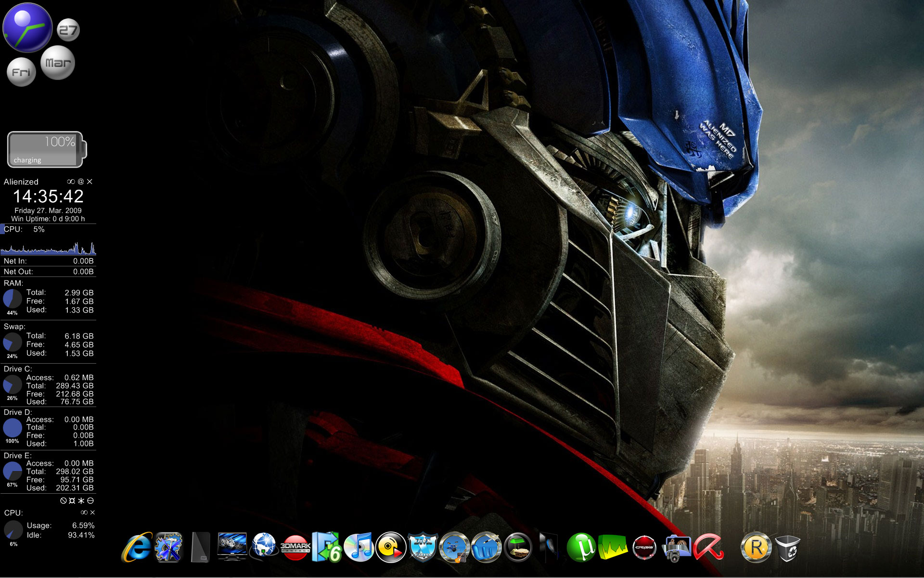Open the green lamp desk icon

pyautogui.click(x=518, y=547)
